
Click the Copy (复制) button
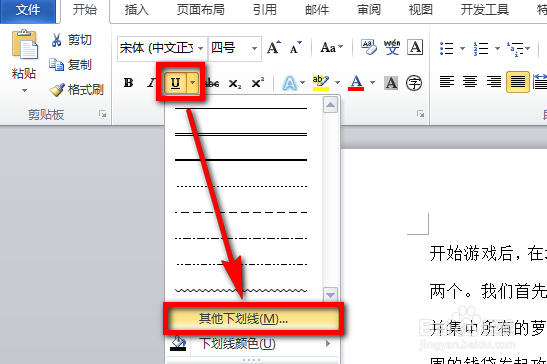pyautogui.click(x=70, y=65)
